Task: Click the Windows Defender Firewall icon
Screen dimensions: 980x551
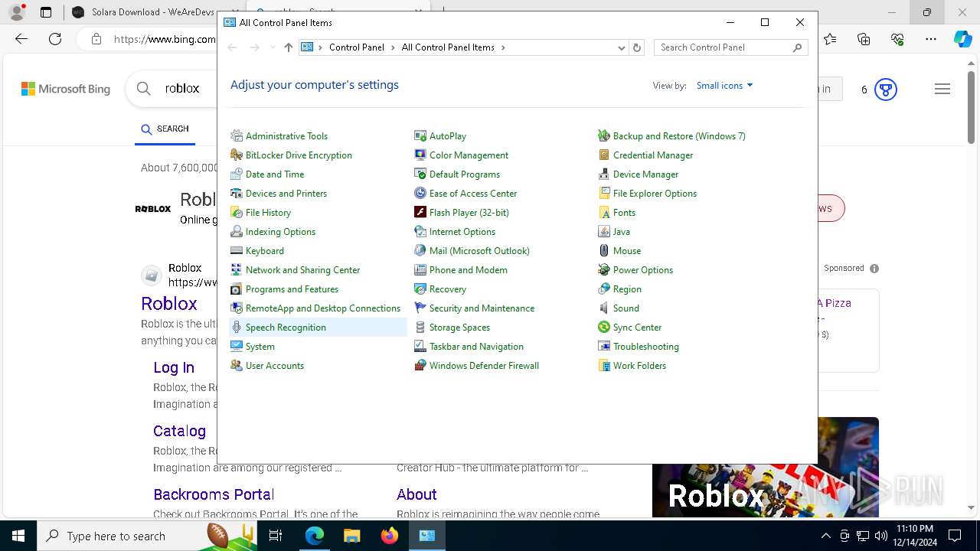Action: [420, 366]
